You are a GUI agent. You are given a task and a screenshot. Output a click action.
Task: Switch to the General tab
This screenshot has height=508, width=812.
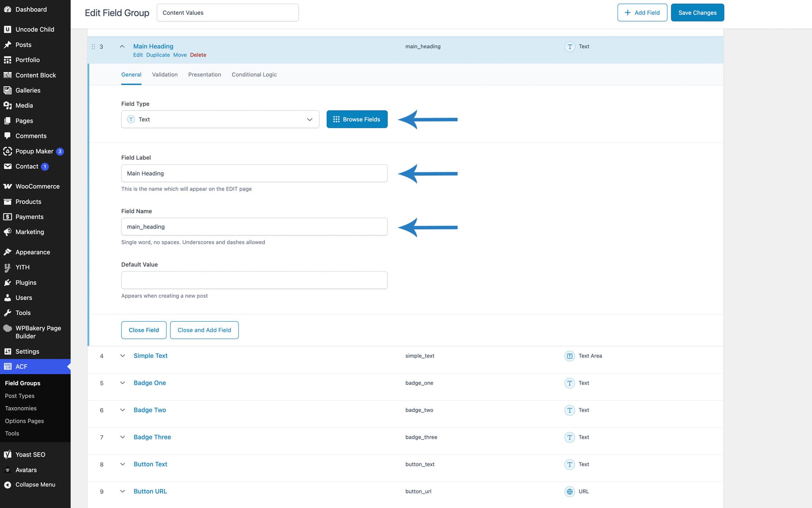(131, 75)
